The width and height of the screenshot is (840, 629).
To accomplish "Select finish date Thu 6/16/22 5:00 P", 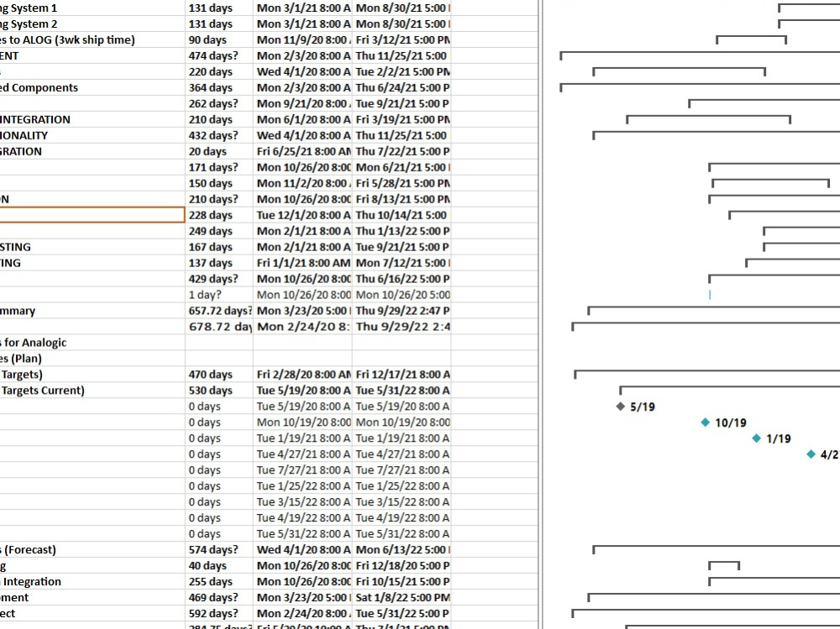I will (403, 279).
